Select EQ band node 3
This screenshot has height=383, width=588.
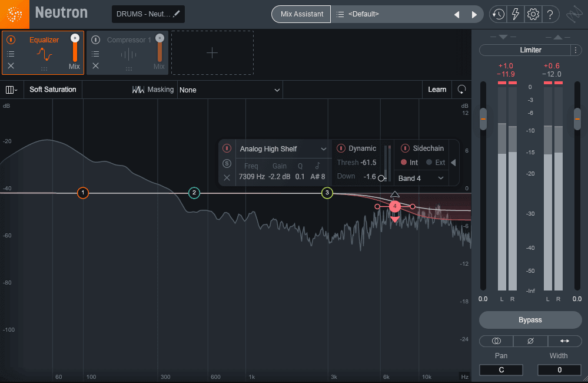pyautogui.click(x=327, y=193)
